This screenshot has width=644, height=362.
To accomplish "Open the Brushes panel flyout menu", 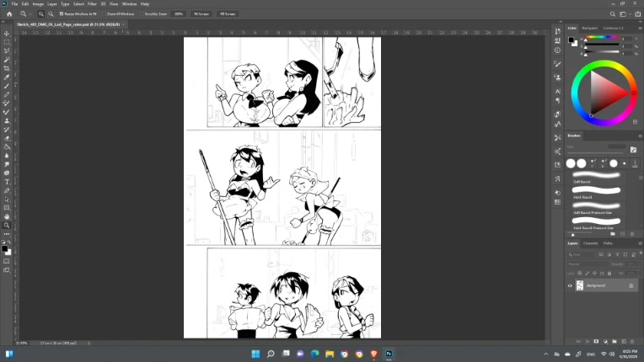I will 640,136.
